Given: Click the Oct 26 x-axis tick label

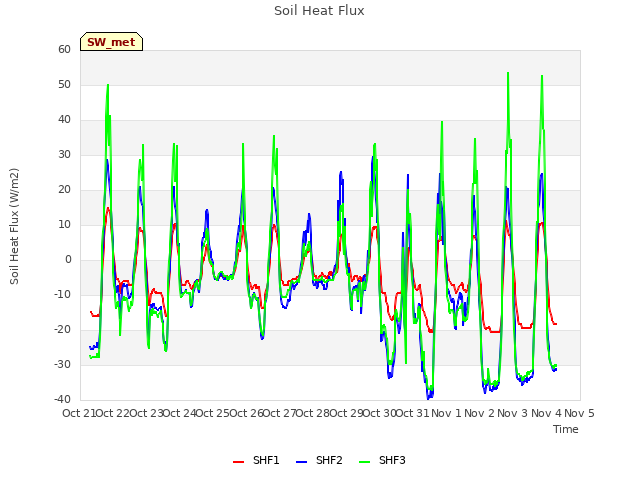Looking at the screenshot, I should point(246,413).
